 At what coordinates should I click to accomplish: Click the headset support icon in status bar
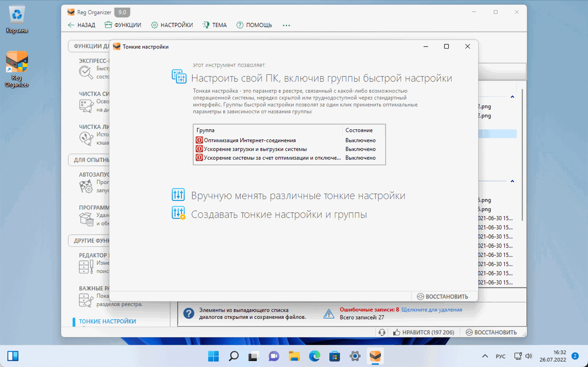pos(382,332)
